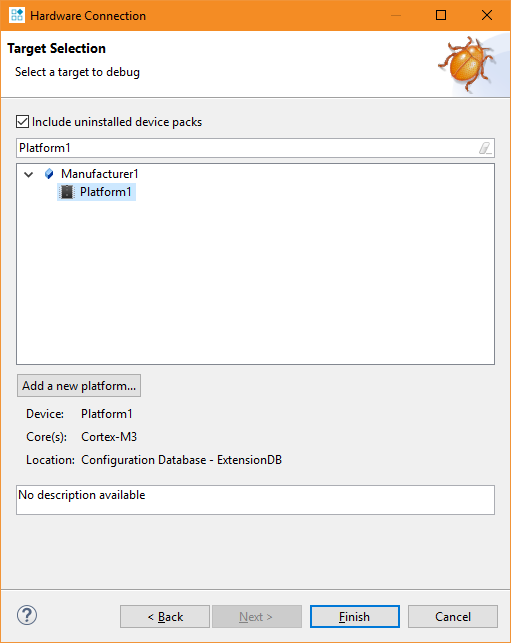Maximize the Hardware Connection window
This screenshot has height=643, width=511.
pyautogui.click(x=441, y=15)
